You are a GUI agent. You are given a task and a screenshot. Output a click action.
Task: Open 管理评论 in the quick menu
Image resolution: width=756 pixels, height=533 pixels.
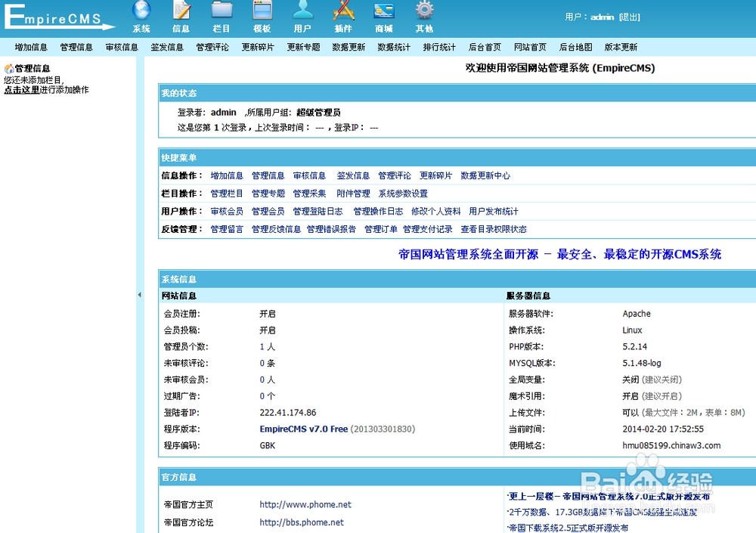pyautogui.click(x=395, y=175)
